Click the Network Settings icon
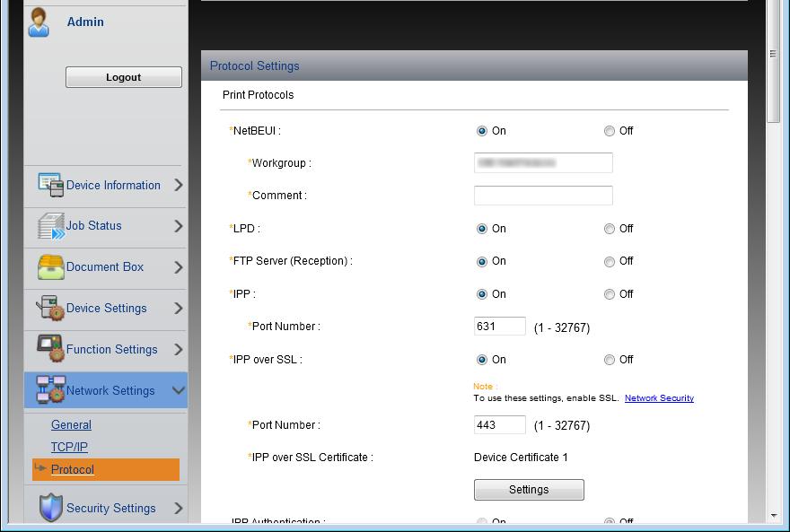Viewport: 790px width, 532px height. pyautogui.click(x=51, y=390)
